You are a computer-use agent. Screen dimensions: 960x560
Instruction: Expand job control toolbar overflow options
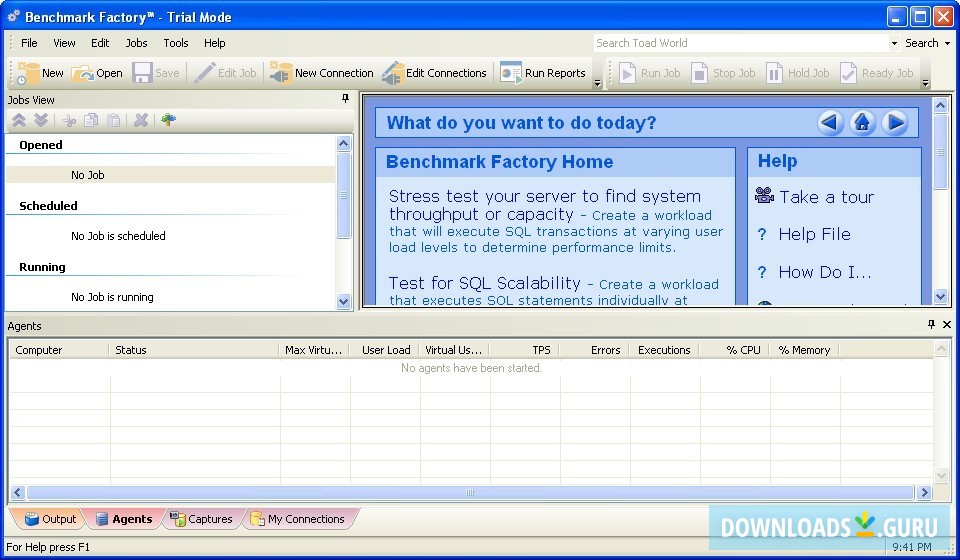click(x=925, y=83)
